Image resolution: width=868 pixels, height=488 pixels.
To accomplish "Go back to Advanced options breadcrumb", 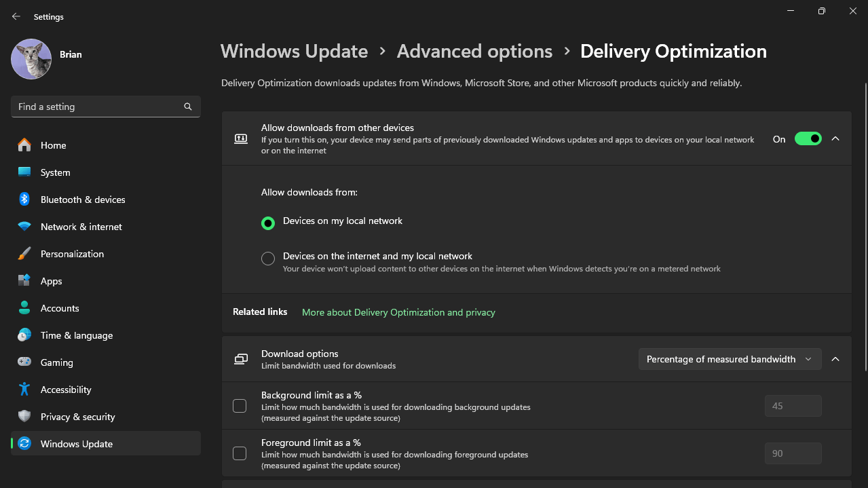I will 474,52.
